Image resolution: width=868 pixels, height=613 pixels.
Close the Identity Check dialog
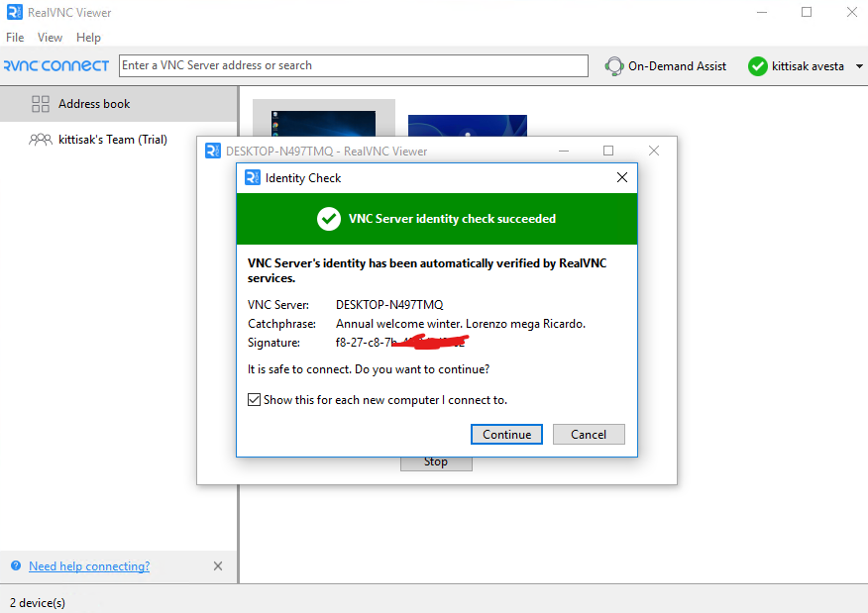pos(622,177)
